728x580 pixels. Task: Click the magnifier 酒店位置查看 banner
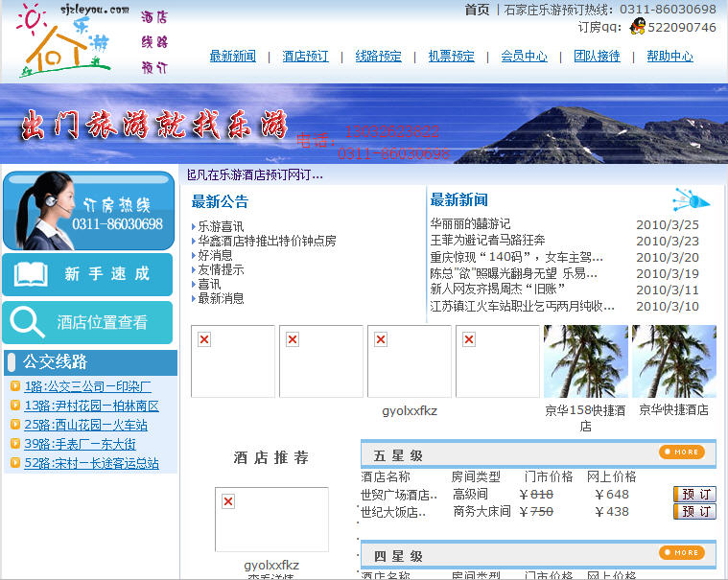tap(87, 322)
